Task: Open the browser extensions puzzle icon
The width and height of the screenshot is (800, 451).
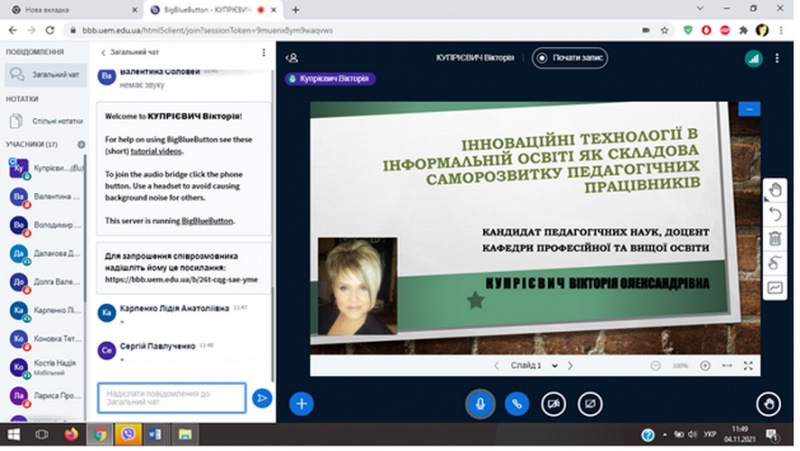Action: [x=743, y=31]
